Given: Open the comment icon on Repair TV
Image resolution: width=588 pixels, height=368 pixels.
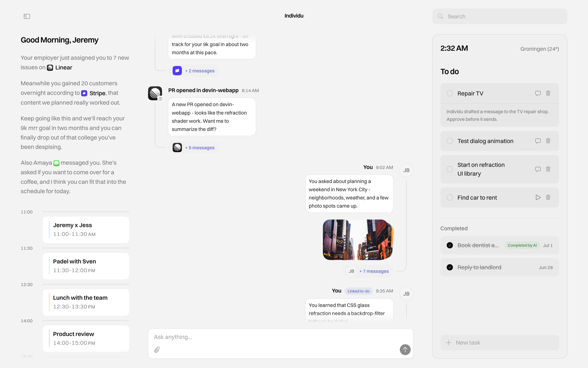Looking at the screenshot, I should pyautogui.click(x=538, y=93).
